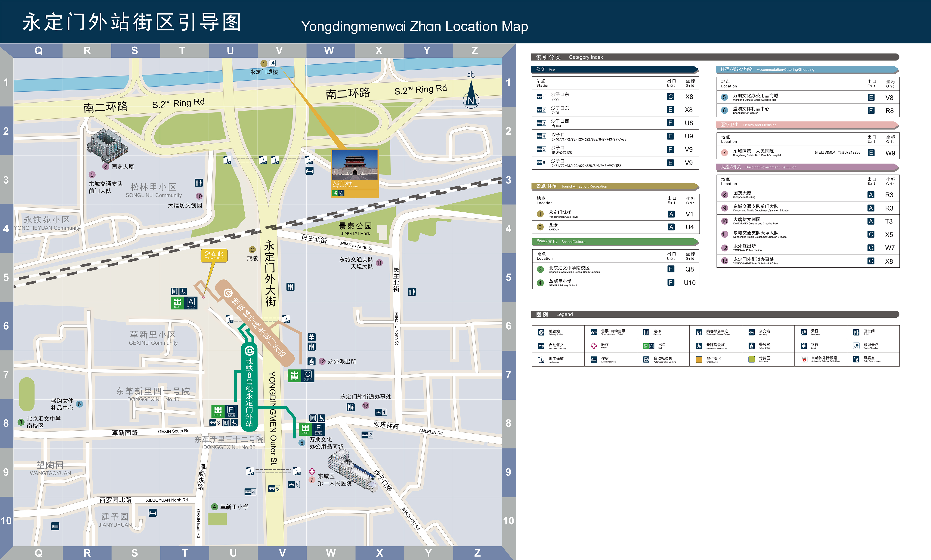Click marker 10 above 大磨坊文创园 on map
This screenshot has width=931, height=560.
coord(199,196)
